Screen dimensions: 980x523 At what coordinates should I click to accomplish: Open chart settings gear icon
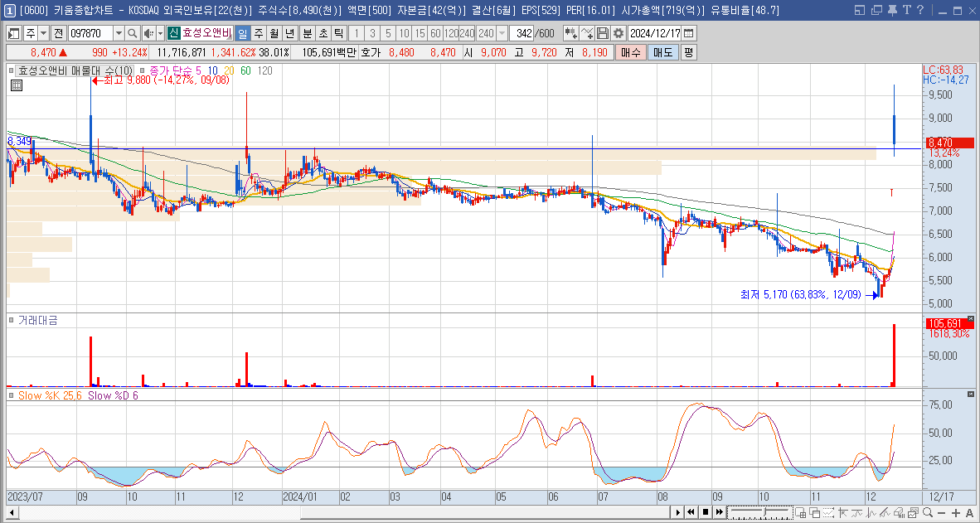(x=619, y=33)
